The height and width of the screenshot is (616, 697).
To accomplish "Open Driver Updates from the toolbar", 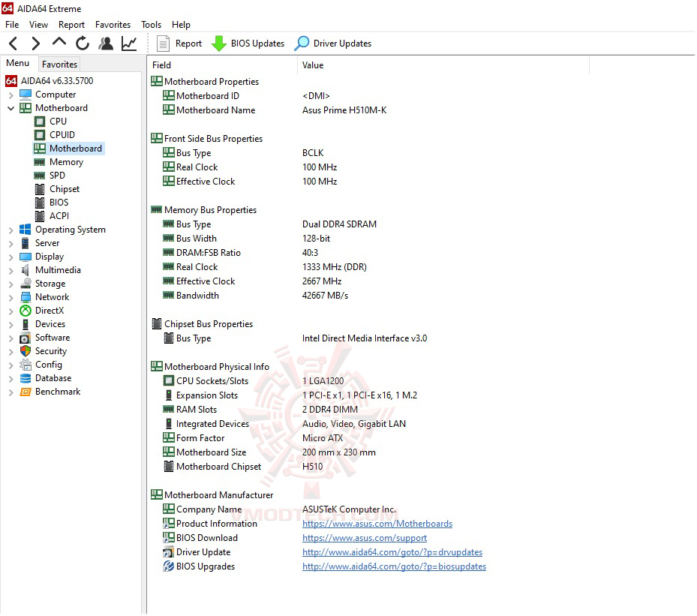I will pos(333,44).
